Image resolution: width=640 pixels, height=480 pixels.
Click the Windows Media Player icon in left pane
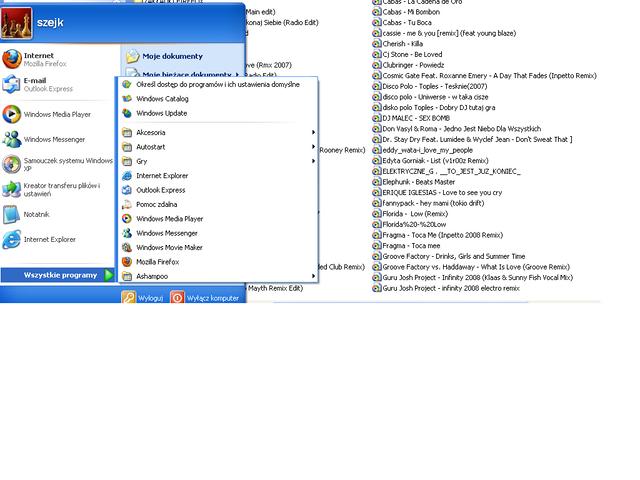point(11,114)
